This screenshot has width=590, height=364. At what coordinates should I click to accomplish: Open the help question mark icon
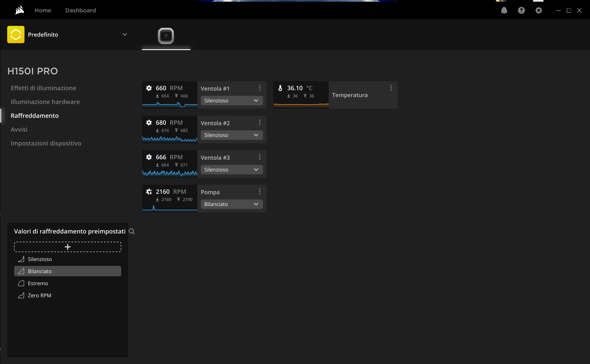pos(521,10)
